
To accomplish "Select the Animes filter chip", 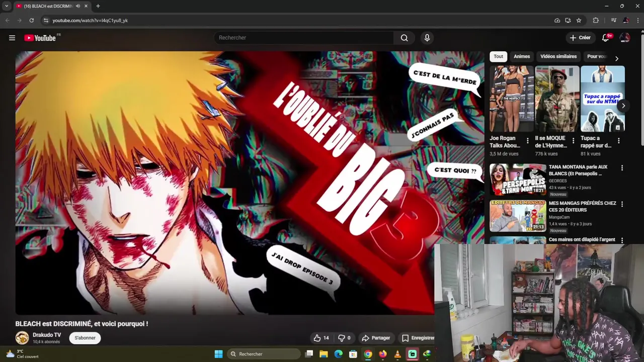I will point(522,56).
